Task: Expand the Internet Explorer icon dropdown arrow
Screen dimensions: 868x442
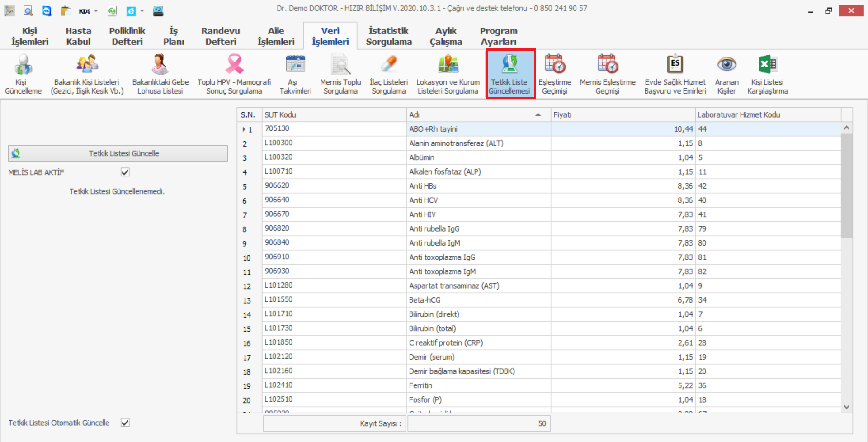Action: click(142, 11)
